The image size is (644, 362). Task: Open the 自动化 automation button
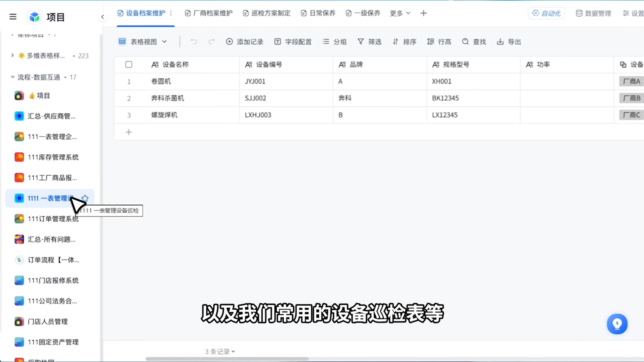(x=546, y=13)
